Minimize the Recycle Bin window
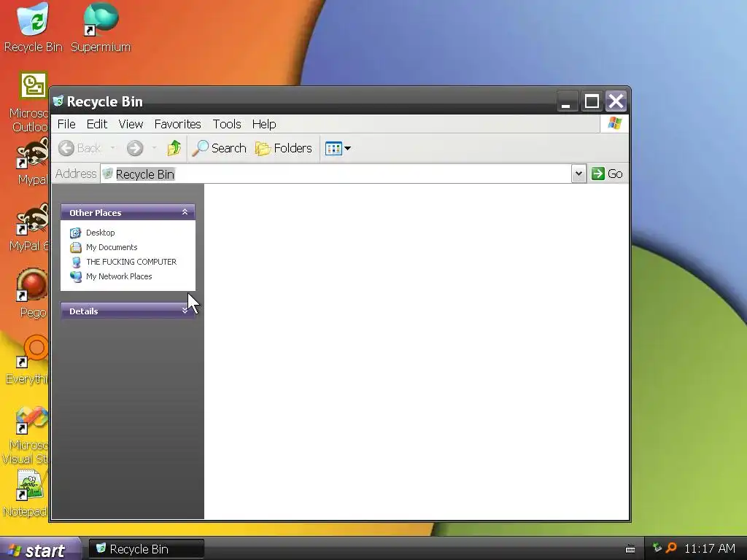This screenshot has height=560, width=747. [568, 101]
